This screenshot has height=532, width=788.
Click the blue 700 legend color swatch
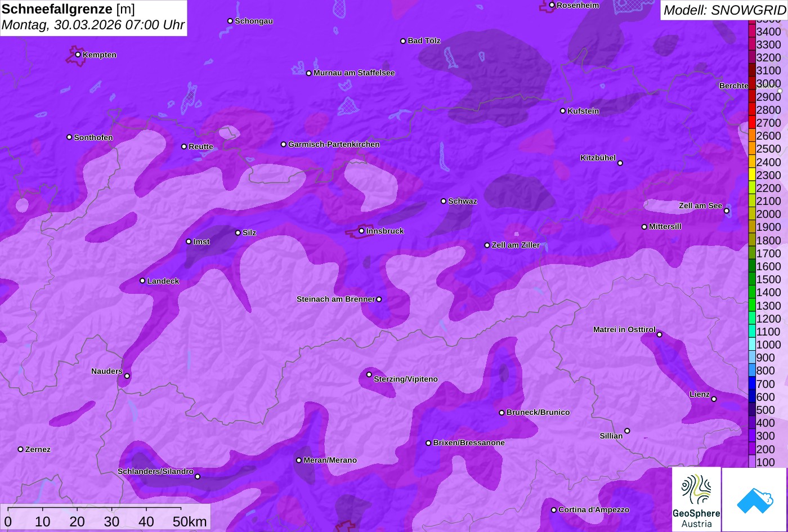(751, 383)
